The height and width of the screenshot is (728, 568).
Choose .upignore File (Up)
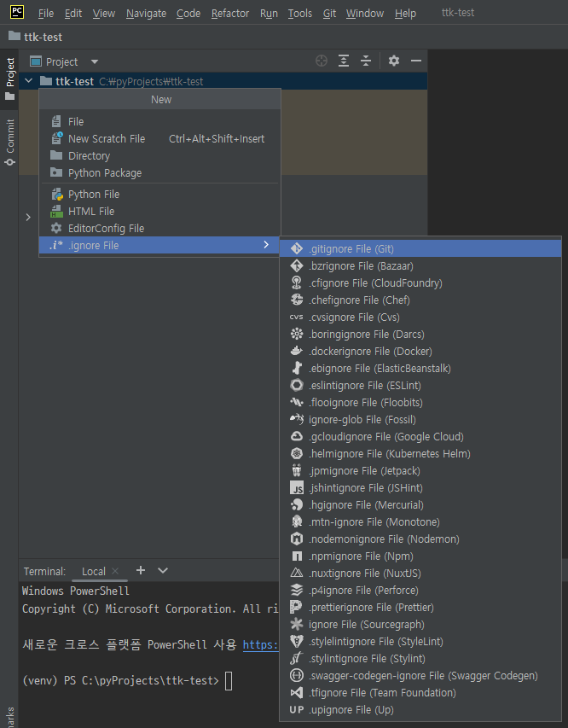[420, 710]
